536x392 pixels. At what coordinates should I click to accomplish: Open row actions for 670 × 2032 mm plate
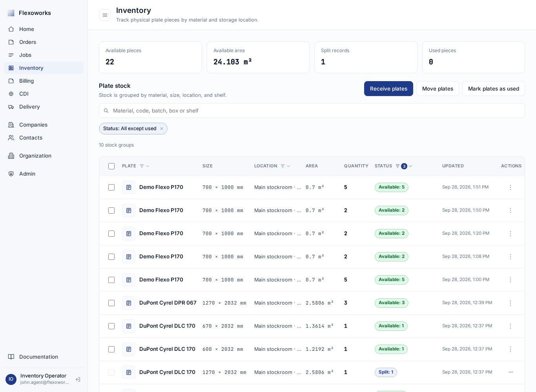point(510,326)
